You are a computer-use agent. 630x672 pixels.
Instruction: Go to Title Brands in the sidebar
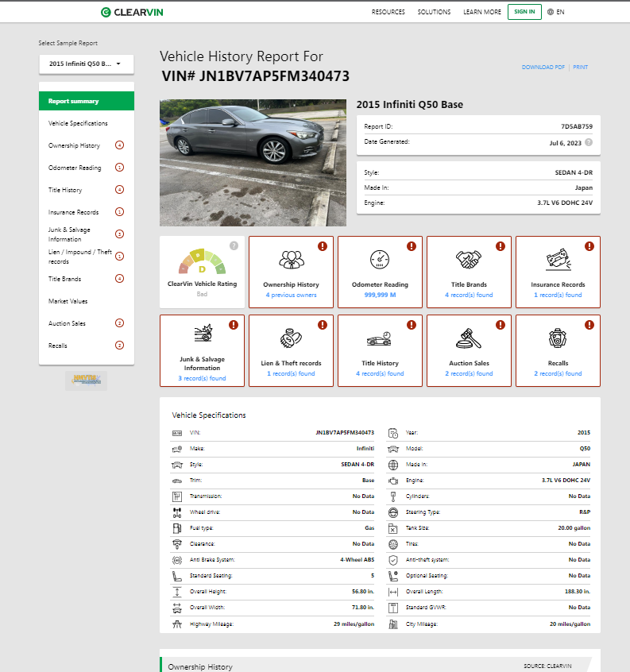(x=64, y=279)
